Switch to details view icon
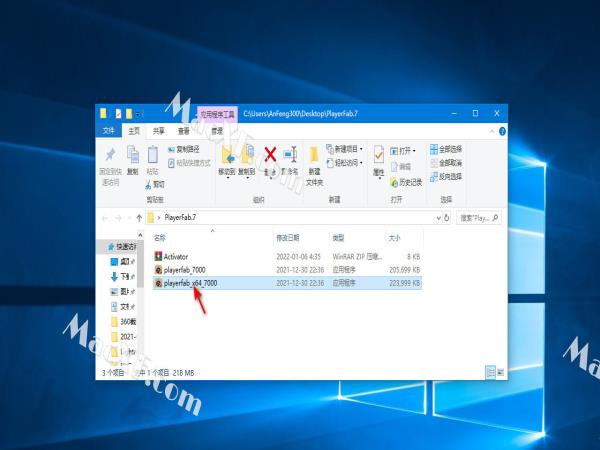 click(x=490, y=372)
